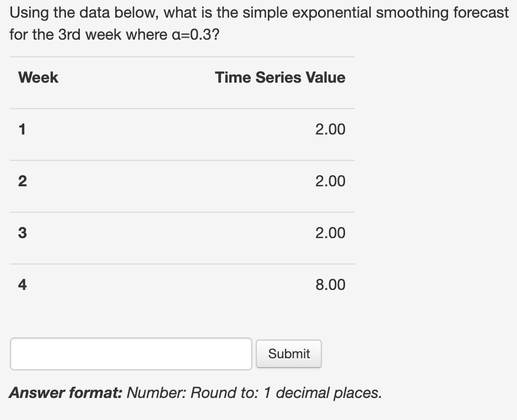
Task: Click the number 4 in the Week column
Action: click(x=23, y=285)
